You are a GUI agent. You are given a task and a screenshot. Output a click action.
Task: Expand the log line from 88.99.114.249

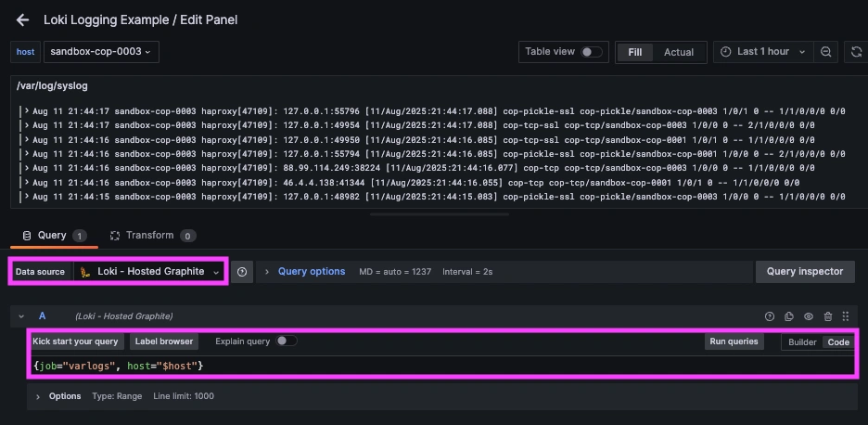[26, 167]
